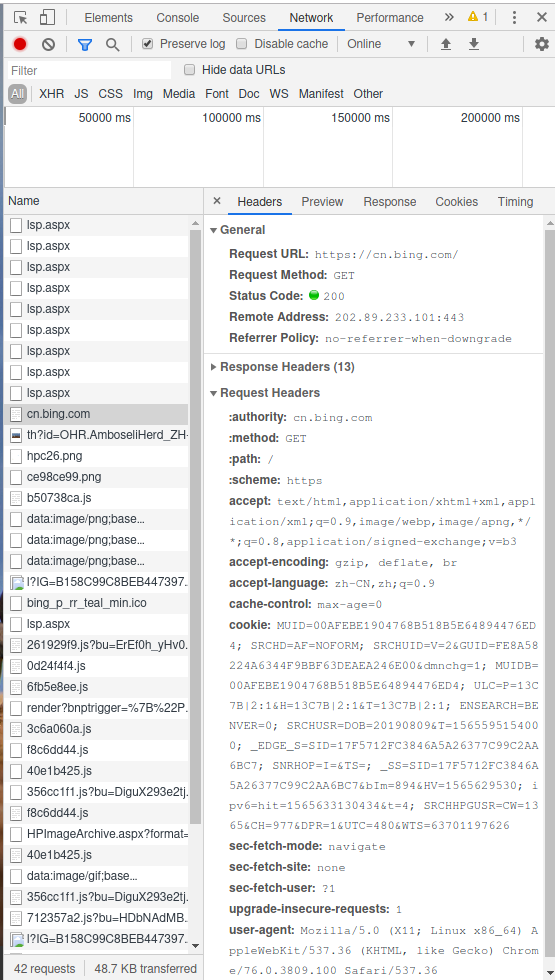555x980 pixels.
Task: Open the Timing tab of the request details
Action: (x=516, y=202)
